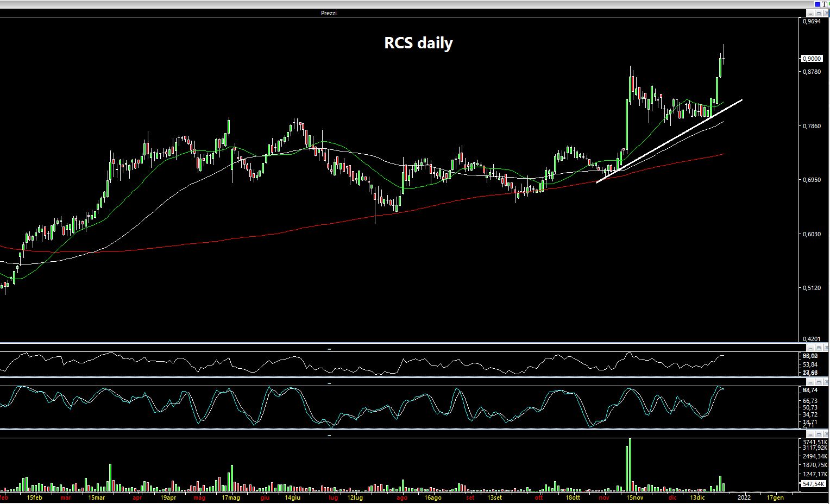
Task: Click the 53,84 indicator scale value
Action: tap(810, 364)
